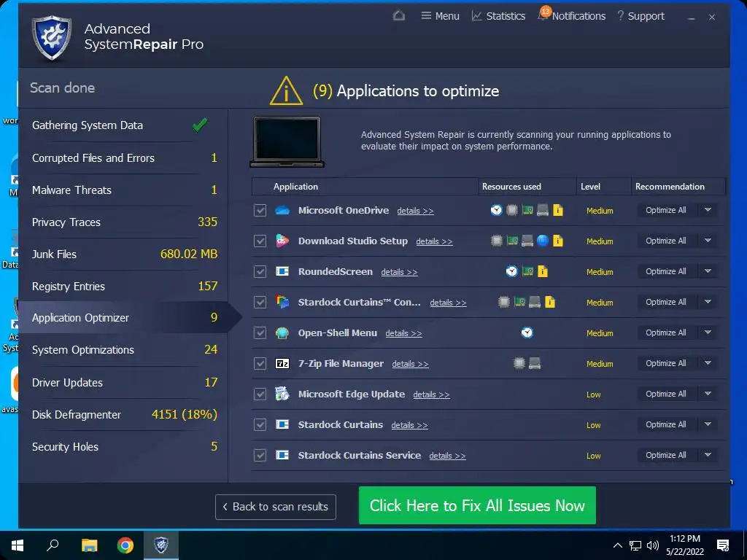Open details link for Open-Shell Menu
Screen dimensions: 747x560
(403, 333)
